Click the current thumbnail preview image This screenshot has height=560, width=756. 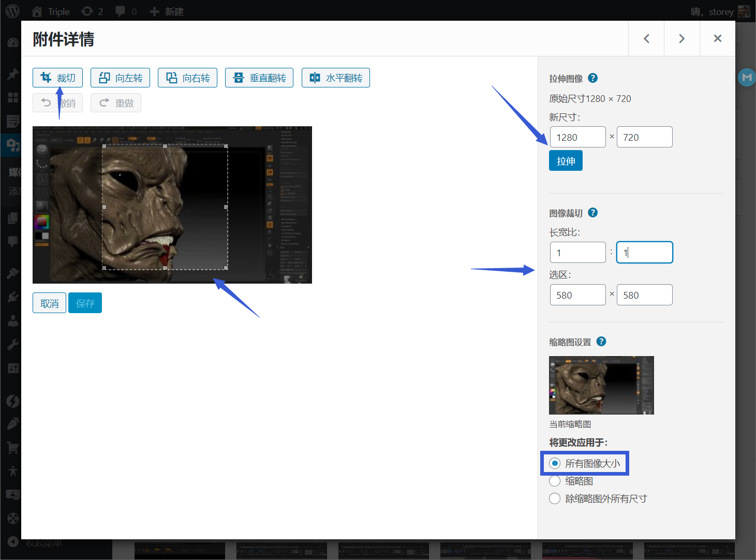tap(601, 385)
